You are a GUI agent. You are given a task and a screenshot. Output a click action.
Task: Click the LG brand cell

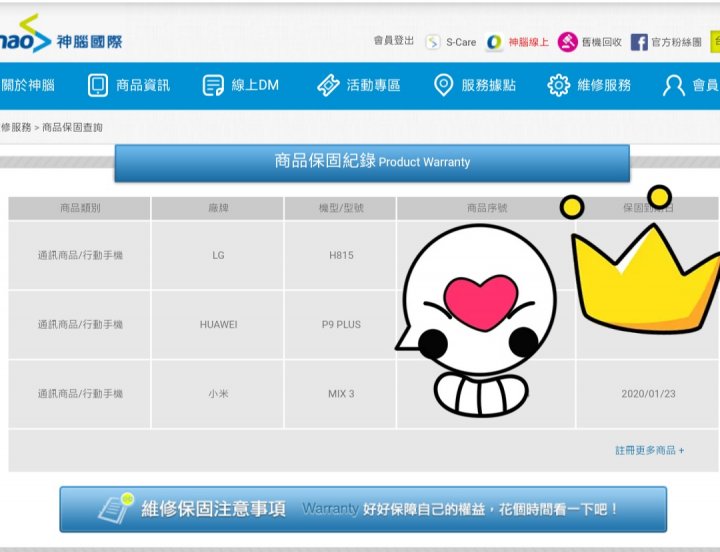(218, 255)
